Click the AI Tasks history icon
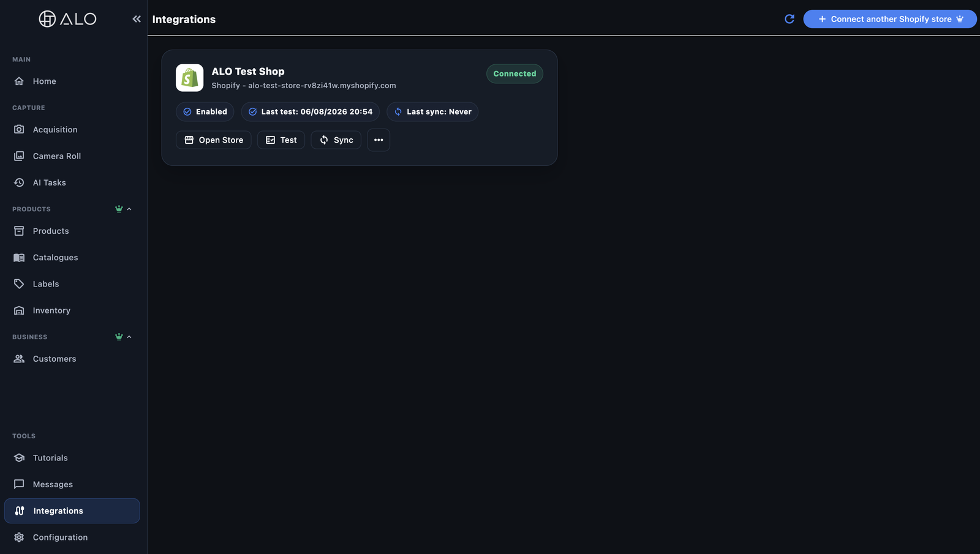 pos(19,182)
